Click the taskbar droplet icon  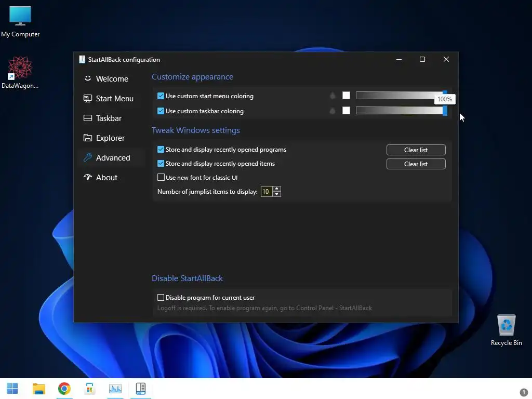(x=332, y=111)
